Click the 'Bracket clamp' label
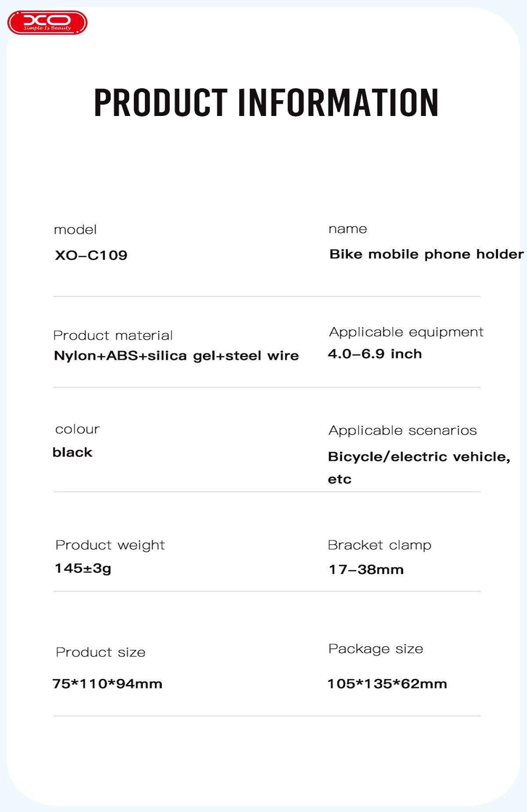The height and width of the screenshot is (812, 527). (379, 545)
